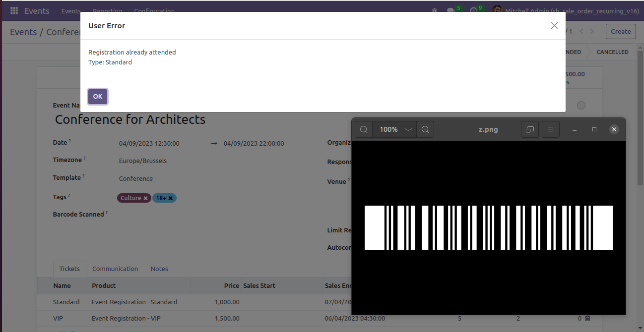Remove the 18+ tag

tap(171, 198)
